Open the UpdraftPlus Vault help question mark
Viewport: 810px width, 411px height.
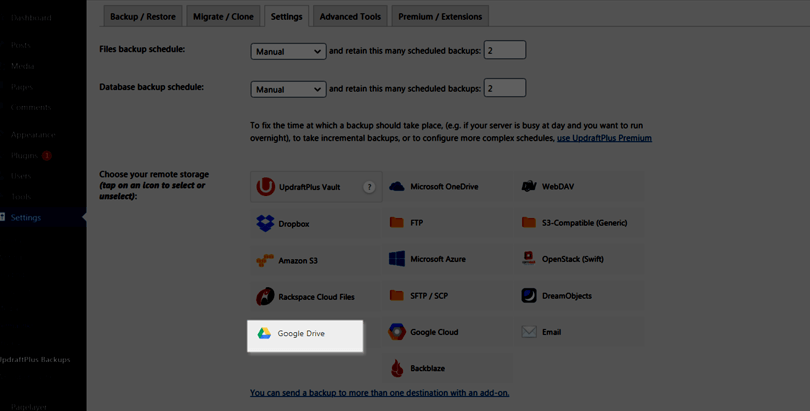pos(369,187)
